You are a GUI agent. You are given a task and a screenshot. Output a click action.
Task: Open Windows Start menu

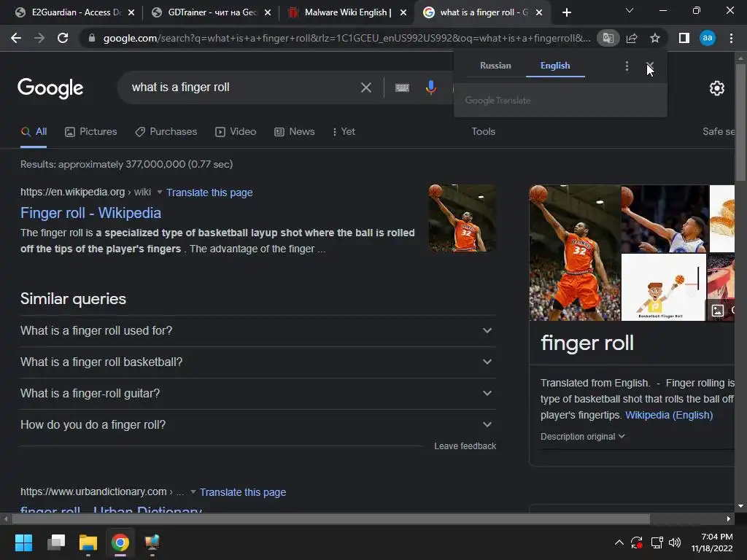point(23,542)
